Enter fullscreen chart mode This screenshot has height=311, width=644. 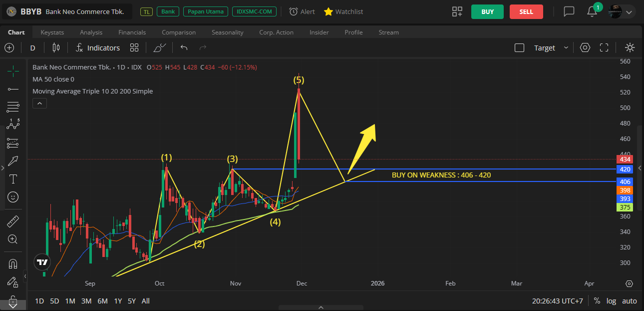coord(604,48)
